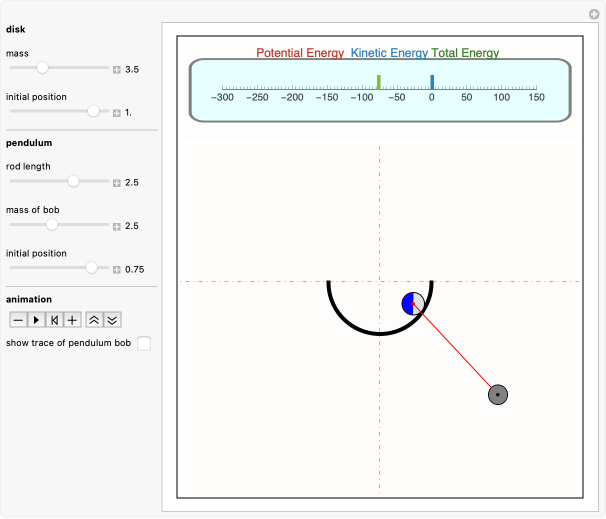Click the disk initial position slider handle
This screenshot has width=606, height=519.
[93, 112]
